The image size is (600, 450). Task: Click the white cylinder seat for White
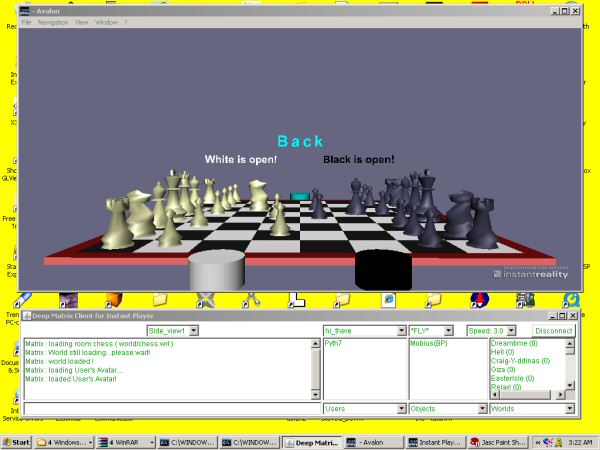click(216, 270)
